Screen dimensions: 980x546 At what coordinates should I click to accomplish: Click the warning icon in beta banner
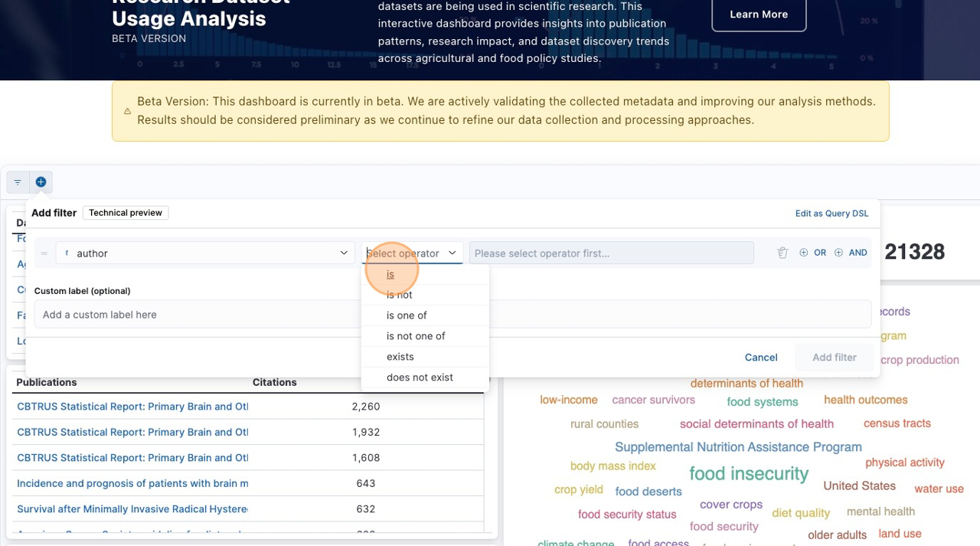click(127, 111)
